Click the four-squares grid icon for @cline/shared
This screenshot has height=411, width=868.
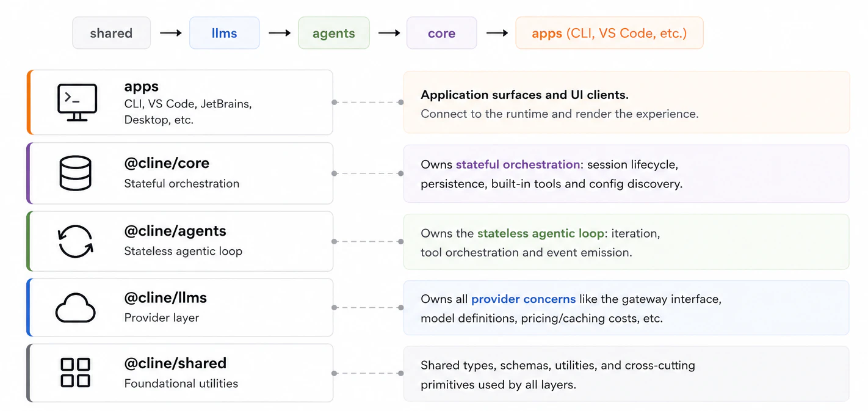click(76, 373)
